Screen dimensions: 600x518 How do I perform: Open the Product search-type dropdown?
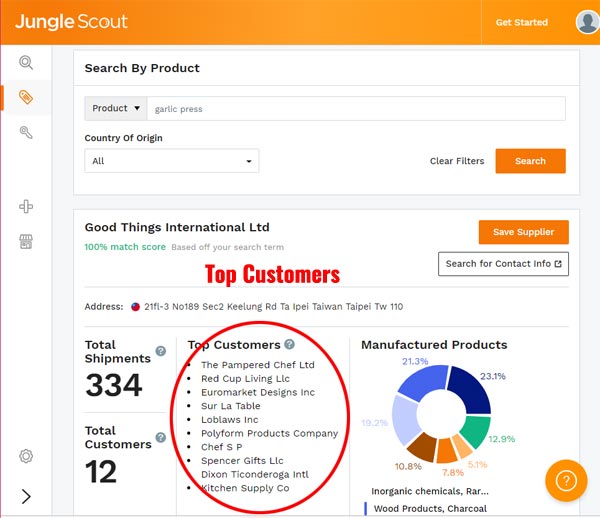[x=116, y=109]
